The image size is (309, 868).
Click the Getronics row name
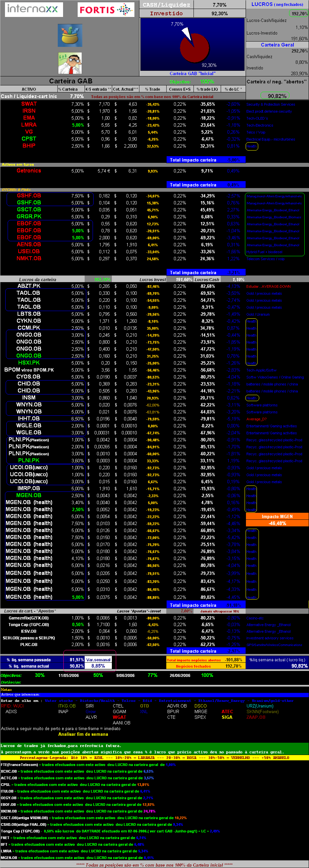(x=29, y=171)
